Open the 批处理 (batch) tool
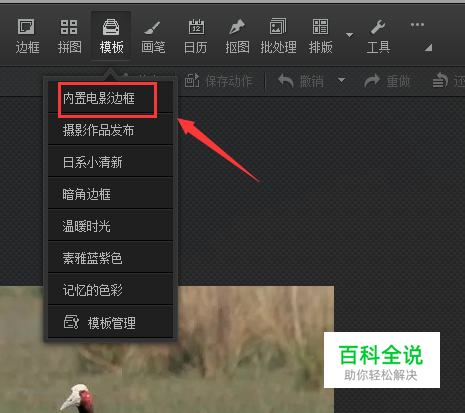Viewport: 465px width, 413px height. pyautogui.click(x=278, y=36)
